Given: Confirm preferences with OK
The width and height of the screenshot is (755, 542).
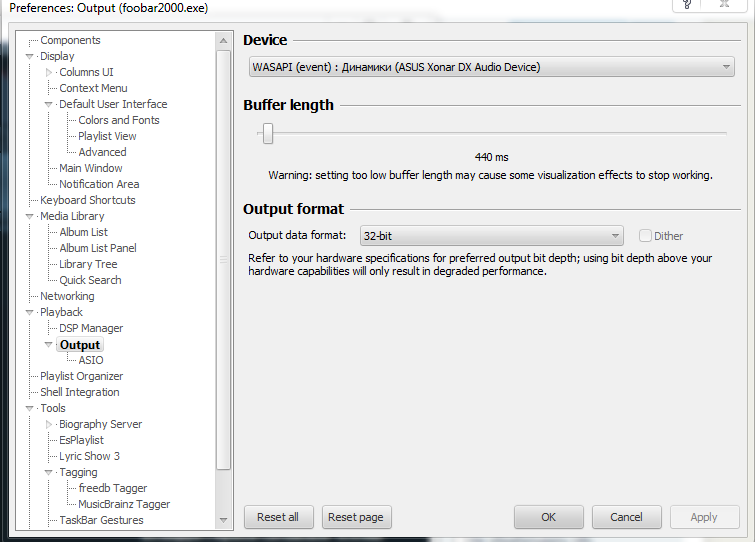Looking at the screenshot, I should (x=548, y=517).
